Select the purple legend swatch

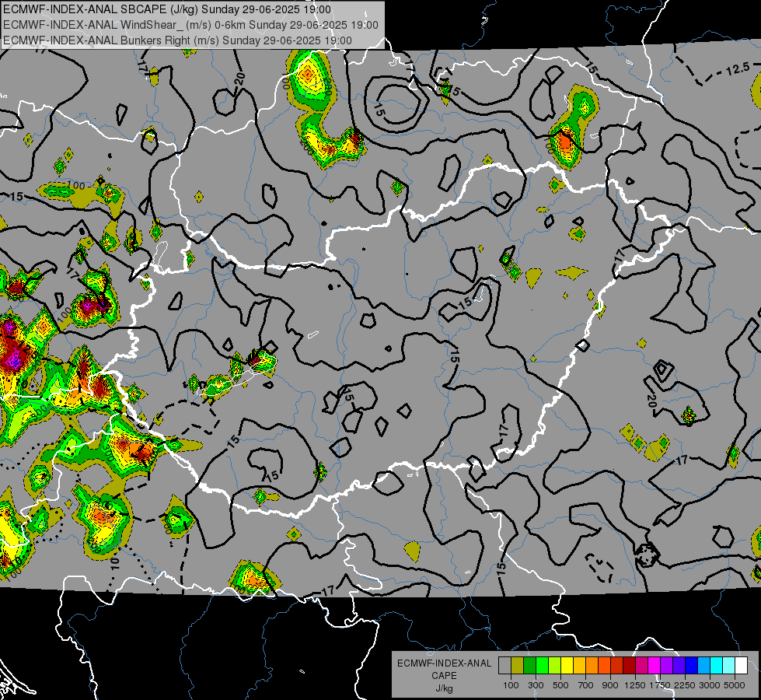pyautogui.click(x=667, y=666)
